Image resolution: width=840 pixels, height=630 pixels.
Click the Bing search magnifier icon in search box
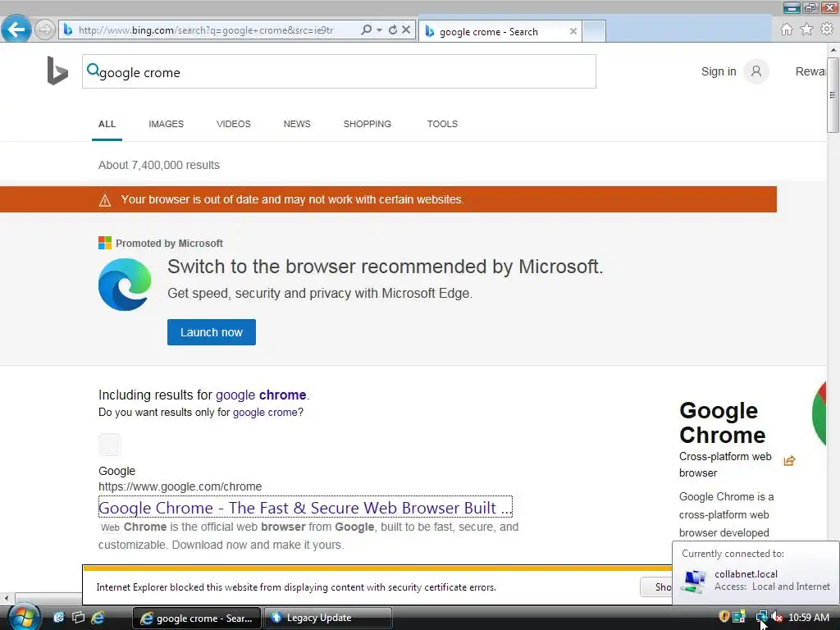pos(93,70)
